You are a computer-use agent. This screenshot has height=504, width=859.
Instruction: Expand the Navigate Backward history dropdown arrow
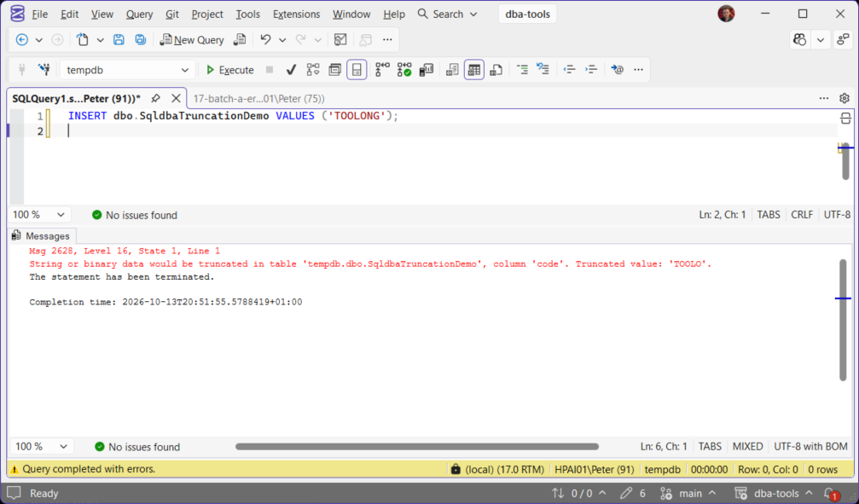(39, 40)
